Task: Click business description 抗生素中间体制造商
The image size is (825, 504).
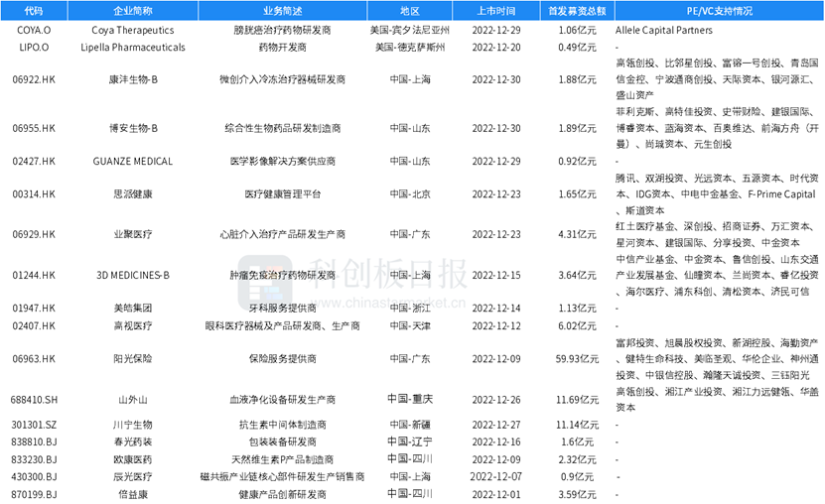Action: coord(283,425)
